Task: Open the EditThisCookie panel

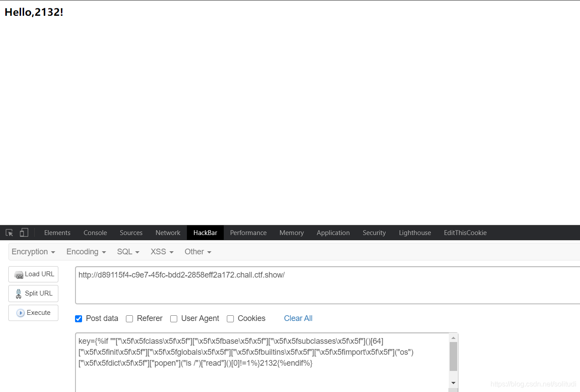Action: (x=465, y=232)
